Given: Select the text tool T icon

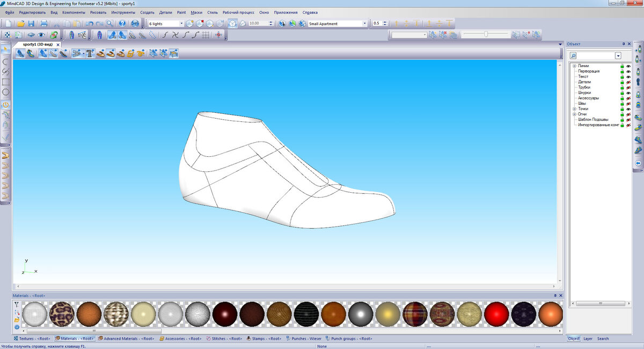Looking at the screenshot, I should tap(90, 53).
